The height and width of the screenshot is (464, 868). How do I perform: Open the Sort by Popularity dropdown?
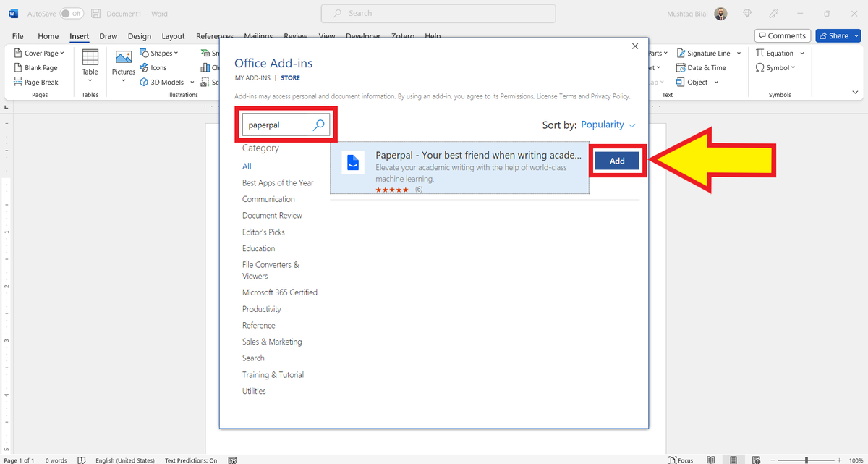click(608, 125)
